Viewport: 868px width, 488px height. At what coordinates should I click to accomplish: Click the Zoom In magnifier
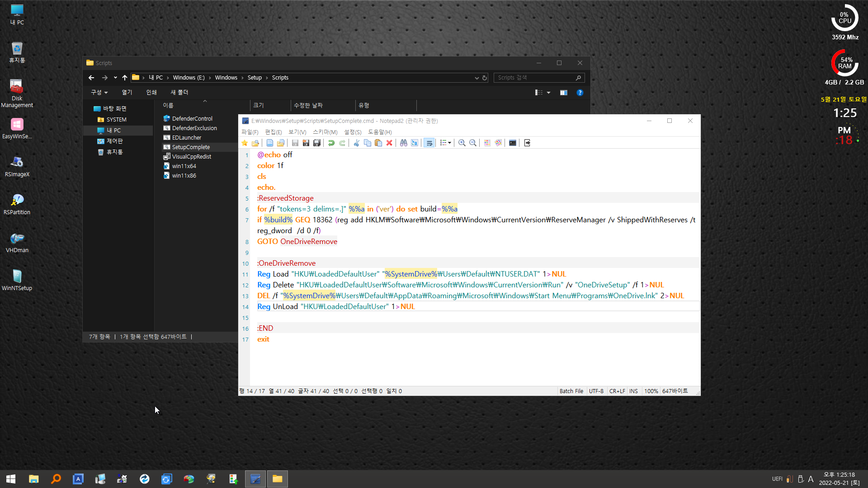click(x=462, y=143)
